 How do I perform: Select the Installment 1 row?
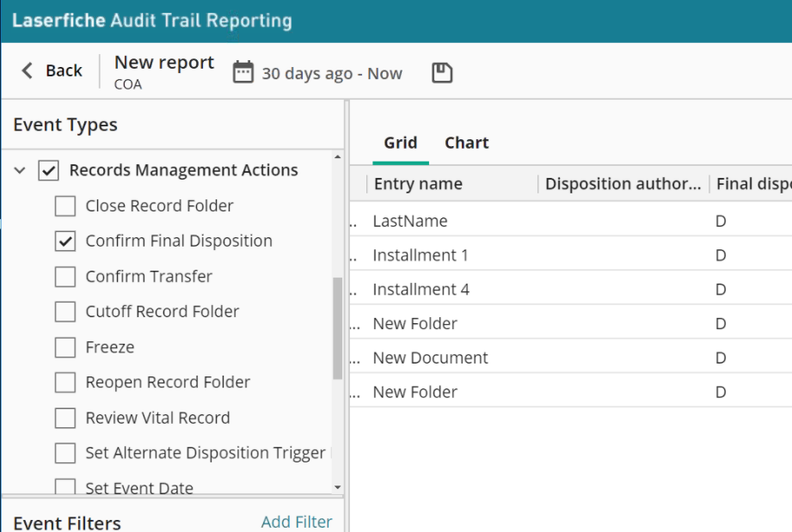click(x=571, y=255)
